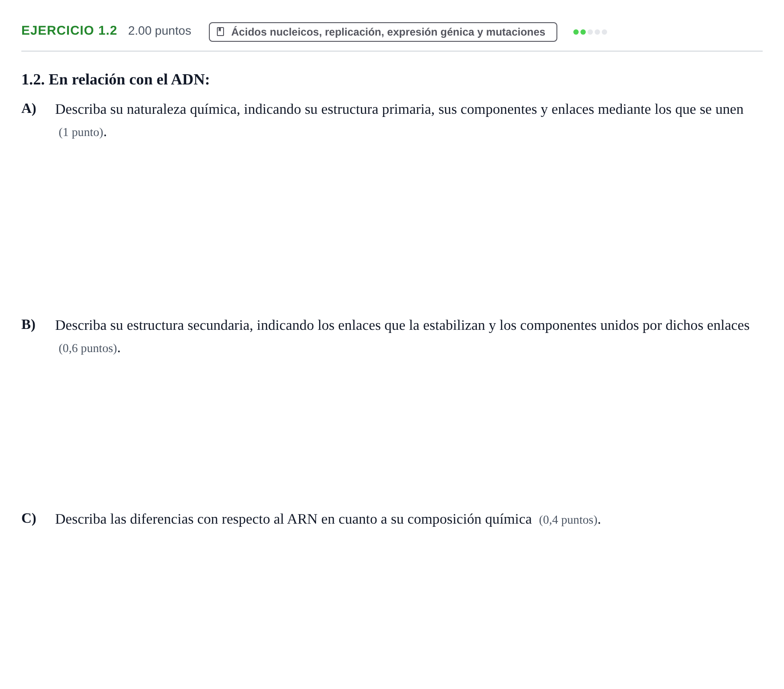Select question text about naturaleza química
Image resolution: width=784 pixels, height=689 pixels.
[399, 109]
